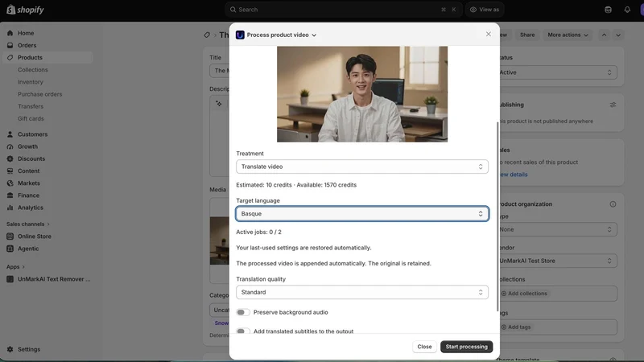
Task: Click Start processing
Action: point(467,347)
